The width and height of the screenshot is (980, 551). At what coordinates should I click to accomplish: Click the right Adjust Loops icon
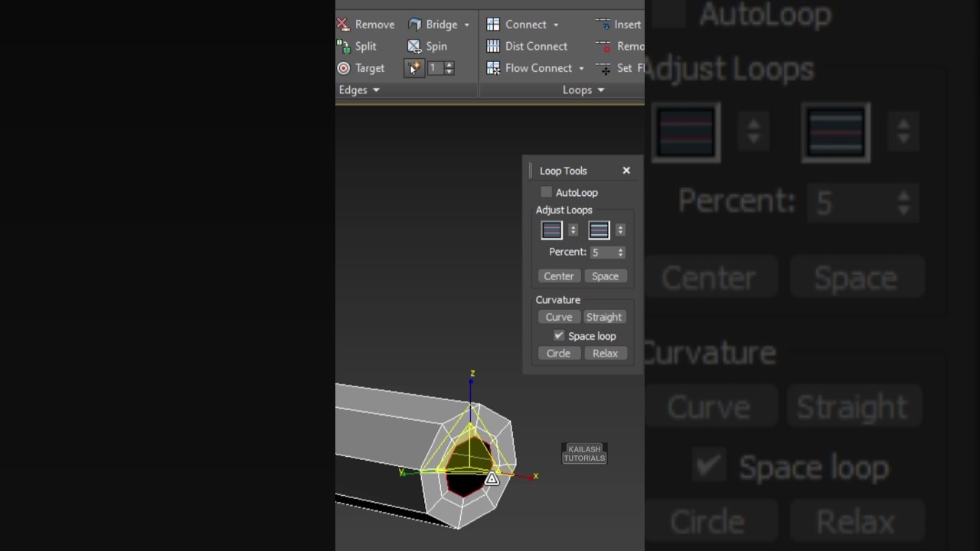pyautogui.click(x=599, y=230)
